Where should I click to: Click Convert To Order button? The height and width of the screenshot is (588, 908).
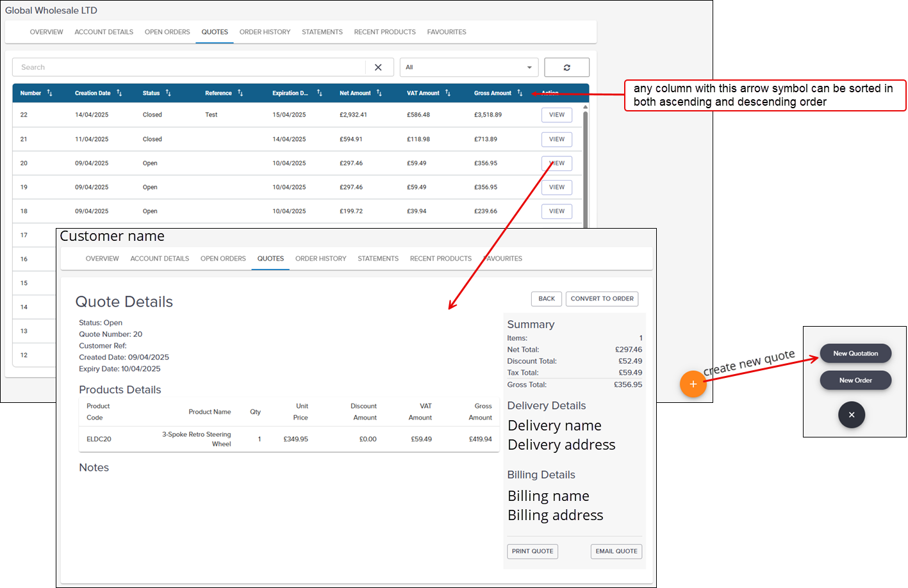click(x=602, y=298)
